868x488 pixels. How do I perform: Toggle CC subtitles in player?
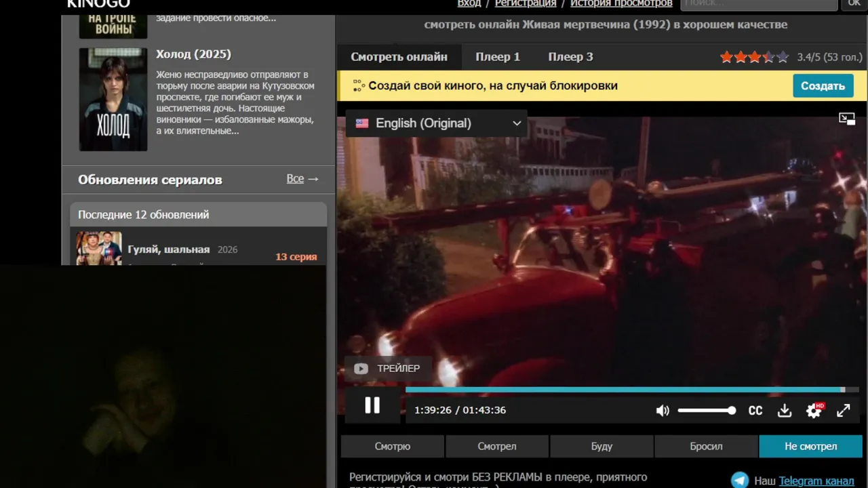(x=755, y=411)
